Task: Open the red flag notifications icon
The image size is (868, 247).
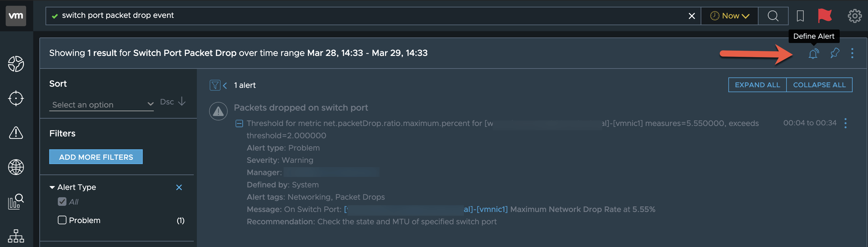Action: (825, 16)
